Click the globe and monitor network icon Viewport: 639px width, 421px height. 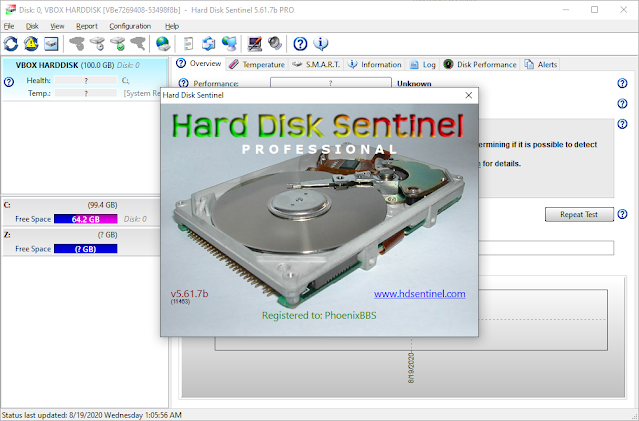[x=229, y=44]
